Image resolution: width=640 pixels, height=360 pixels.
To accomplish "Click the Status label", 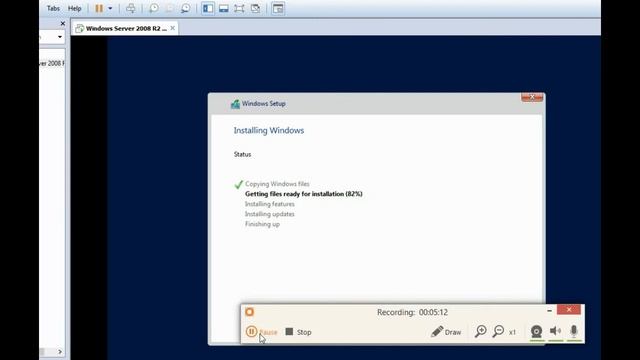I will [242, 154].
